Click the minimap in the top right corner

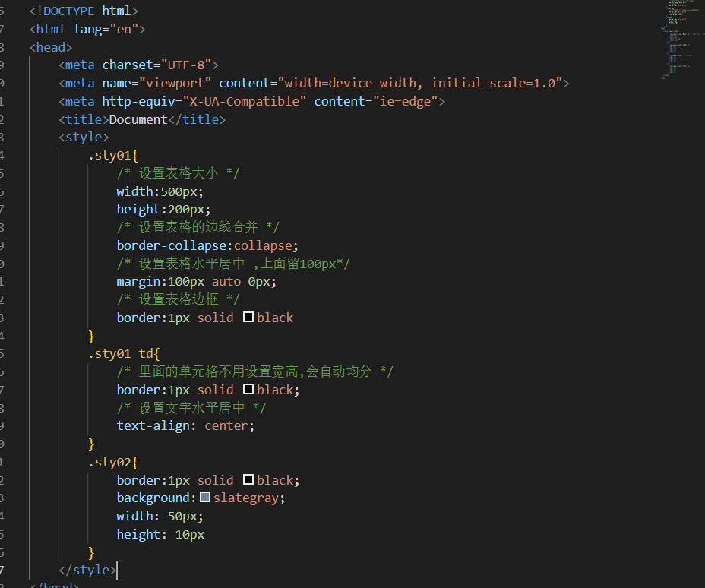678,38
